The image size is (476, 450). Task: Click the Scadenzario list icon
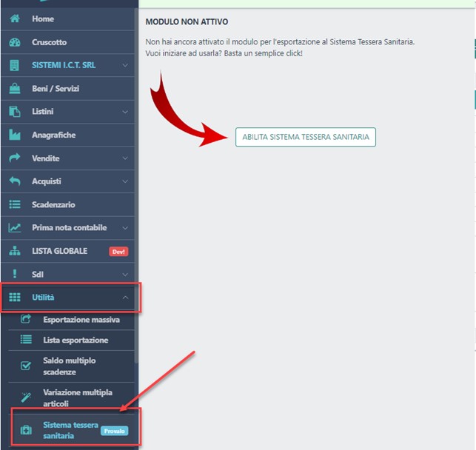15,204
